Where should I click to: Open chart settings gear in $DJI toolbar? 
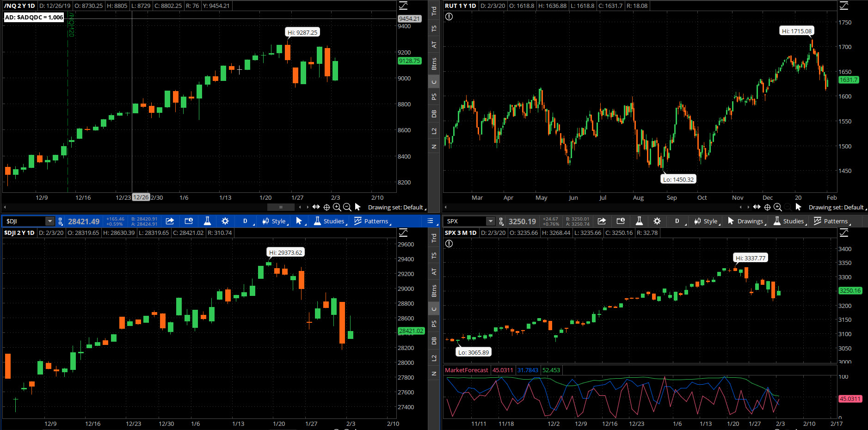(225, 221)
